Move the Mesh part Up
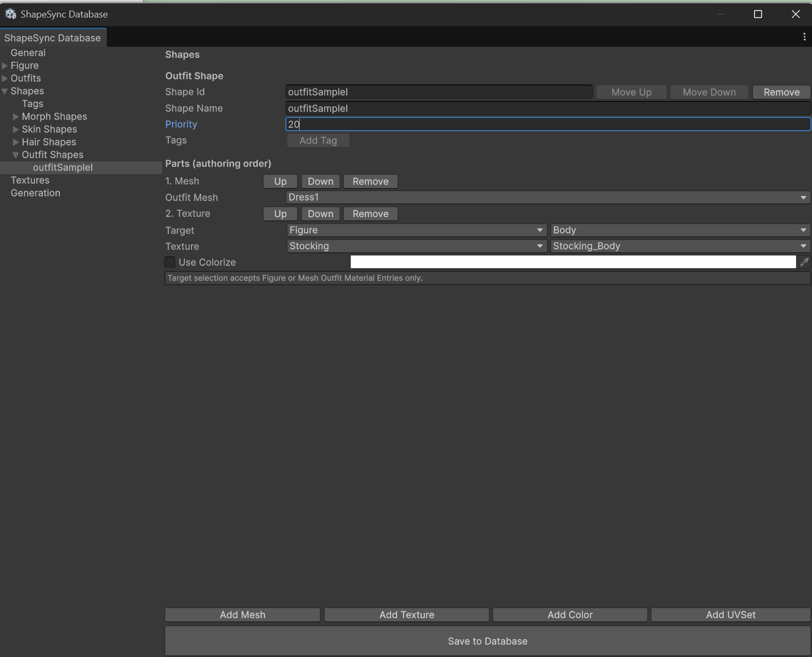Screen dimensions: 812x657 [280, 181]
